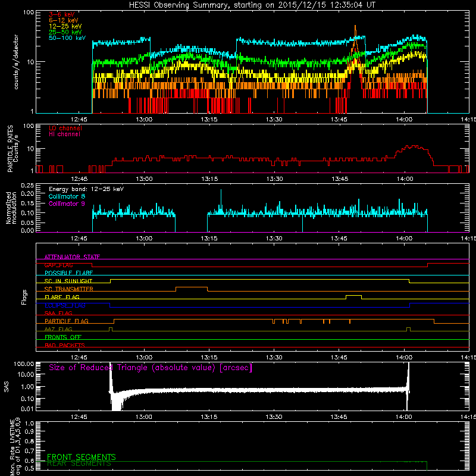
Task: Click the Size of Reduced Triangle label
Action: click(151, 368)
